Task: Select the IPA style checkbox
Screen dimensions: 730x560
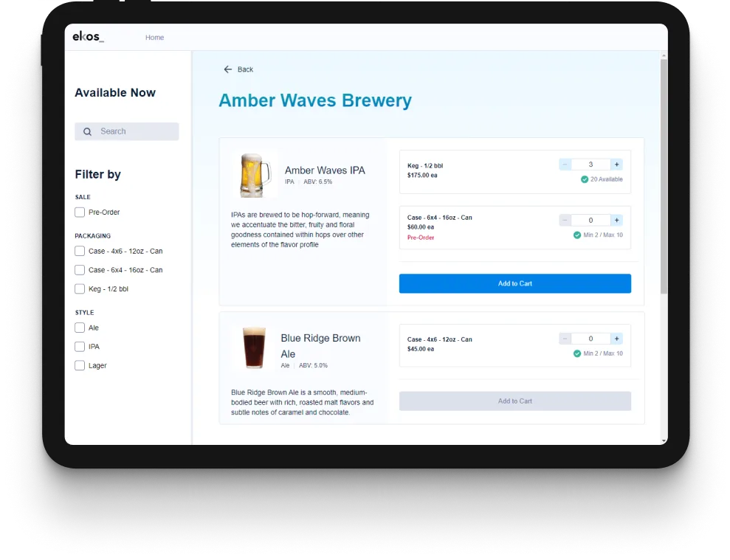Action: coord(80,347)
